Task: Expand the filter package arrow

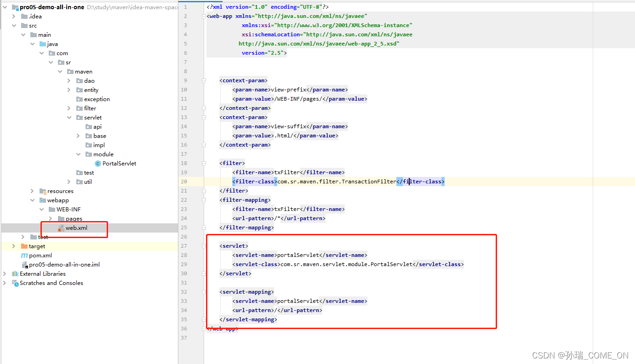Action: 69,108
